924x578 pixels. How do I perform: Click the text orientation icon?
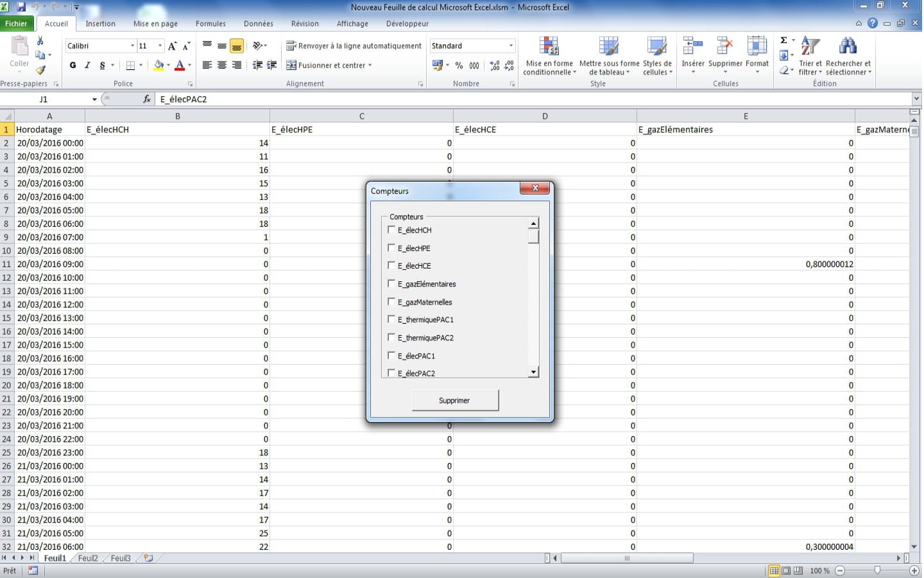(257, 46)
